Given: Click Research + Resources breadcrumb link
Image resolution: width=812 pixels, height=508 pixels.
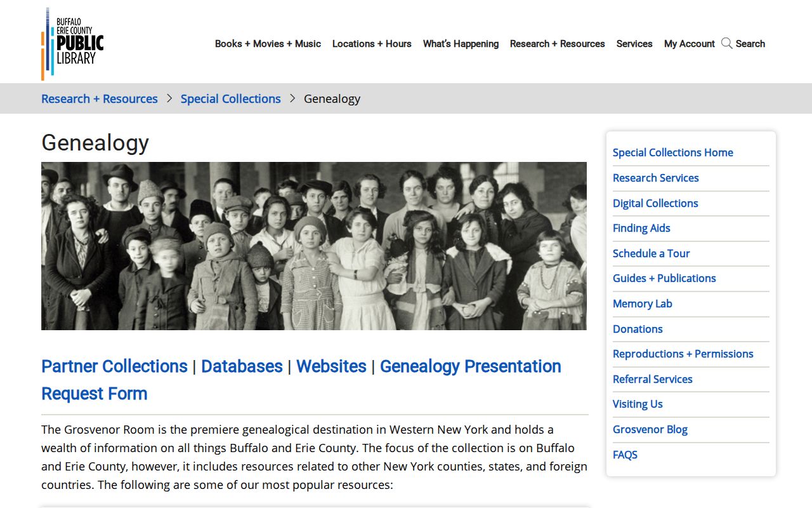Looking at the screenshot, I should (x=100, y=98).
